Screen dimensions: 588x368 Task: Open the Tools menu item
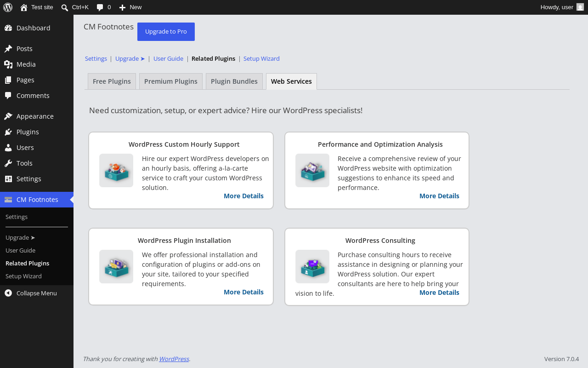pos(37,163)
